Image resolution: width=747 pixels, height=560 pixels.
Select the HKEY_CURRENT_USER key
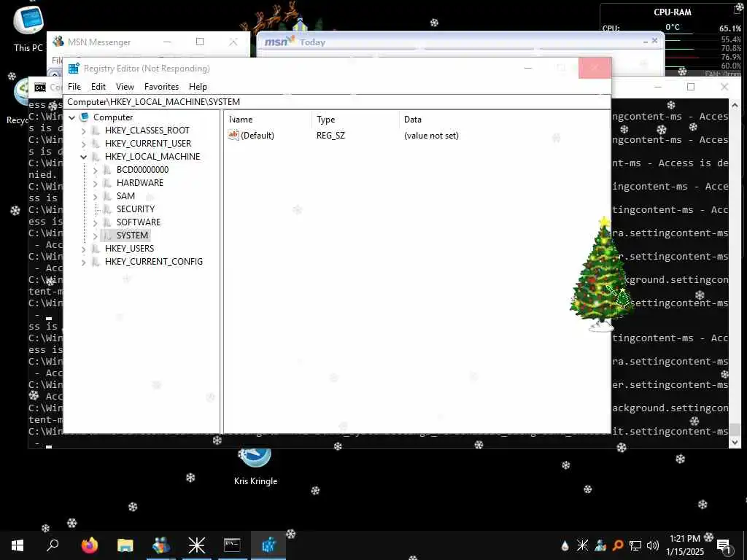click(x=147, y=144)
